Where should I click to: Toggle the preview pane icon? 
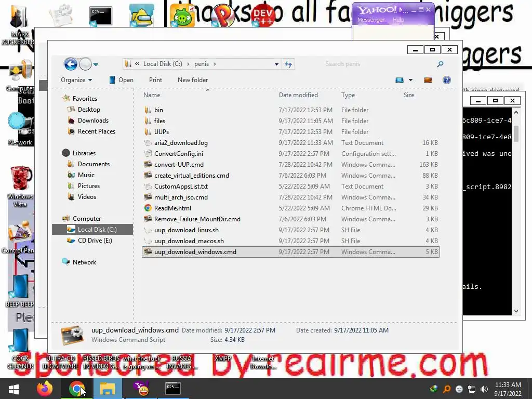point(428,80)
